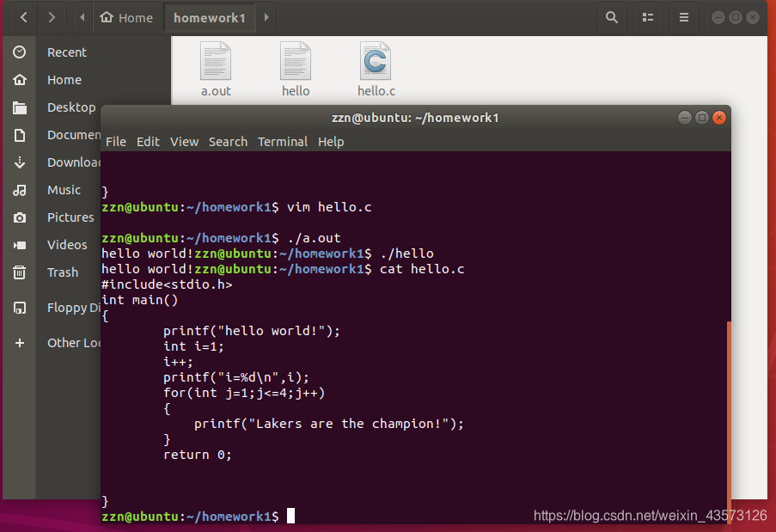Open file manager search
776x532 pixels.
coord(612,18)
